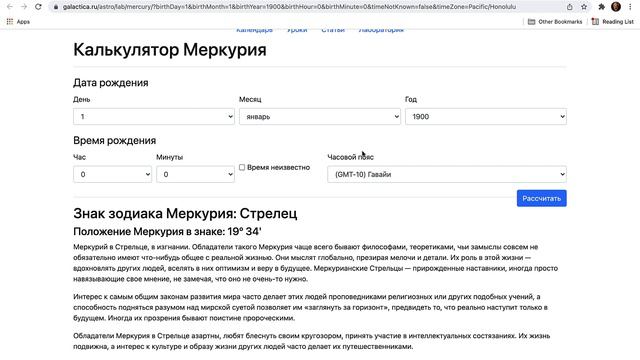Viewport: 640px width, 360px height.
Task: Click heading Калькулятор Меркурия
Action: coord(170,50)
